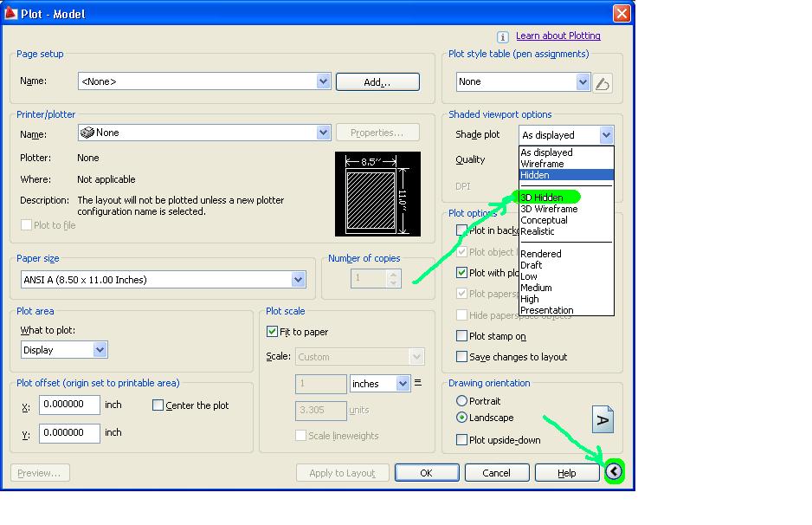This screenshot has width=812, height=525.
Task: Enable Center the plot checkbox
Action: pos(158,405)
